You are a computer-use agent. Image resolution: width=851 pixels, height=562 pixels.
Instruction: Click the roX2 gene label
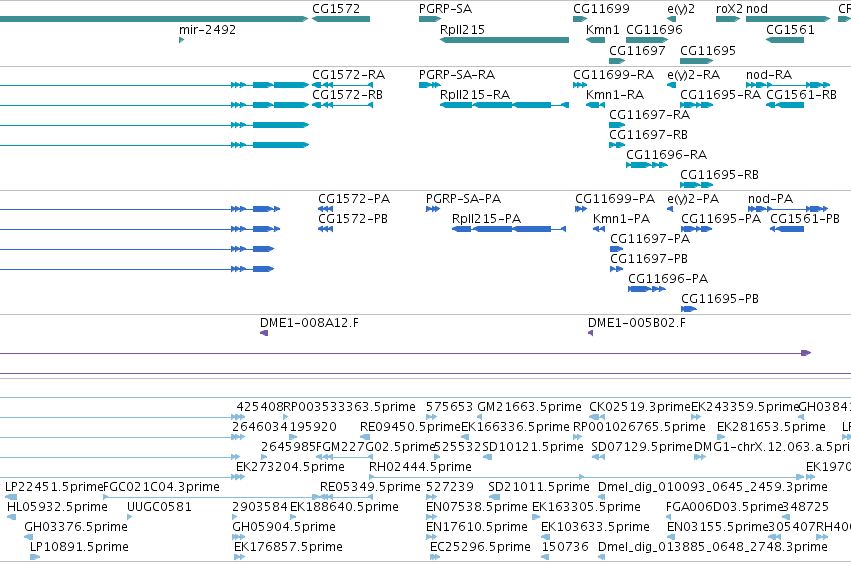pos(729,9)
